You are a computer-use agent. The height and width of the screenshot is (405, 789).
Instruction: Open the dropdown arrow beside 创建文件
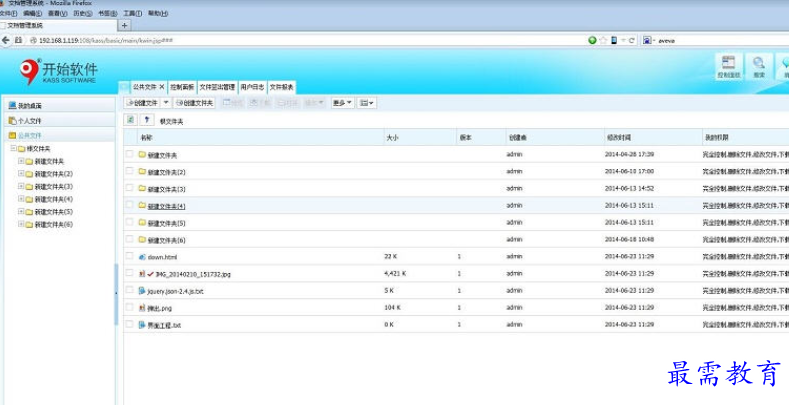click(x=167, y=103)
